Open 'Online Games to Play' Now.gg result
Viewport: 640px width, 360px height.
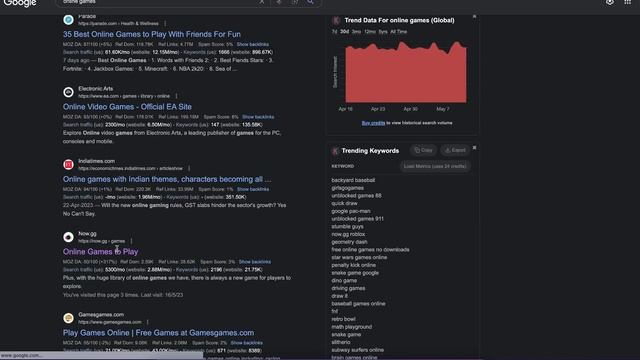pyautogui.click(x=100, y=252)
